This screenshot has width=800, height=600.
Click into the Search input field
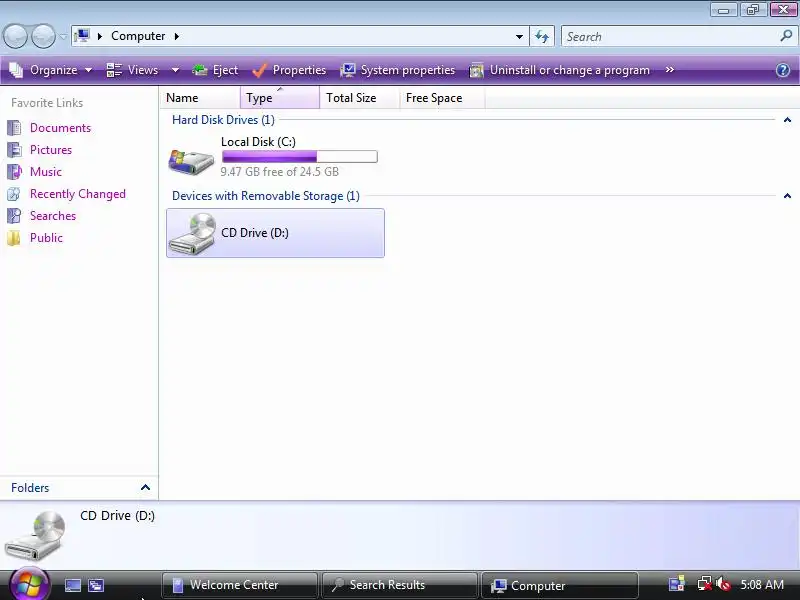point(670,37)
